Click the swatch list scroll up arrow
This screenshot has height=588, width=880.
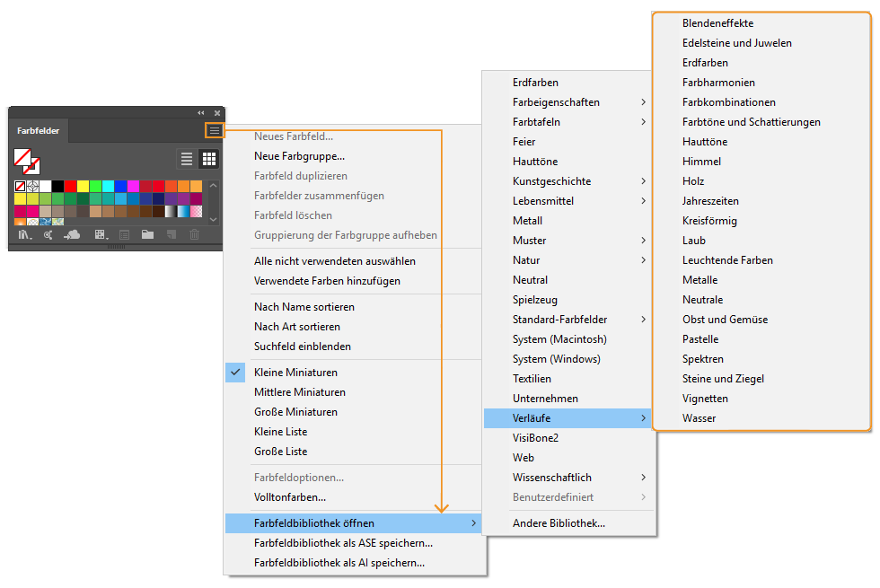(x=214, y=186)
